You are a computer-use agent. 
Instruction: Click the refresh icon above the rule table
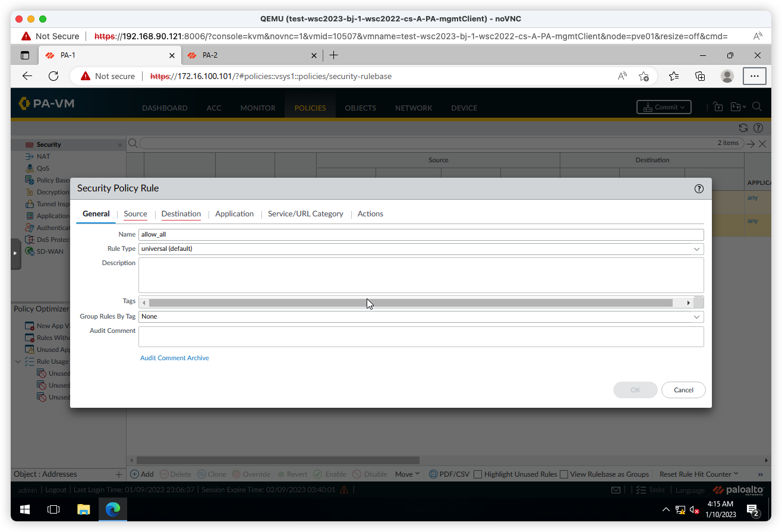point(743,128)
